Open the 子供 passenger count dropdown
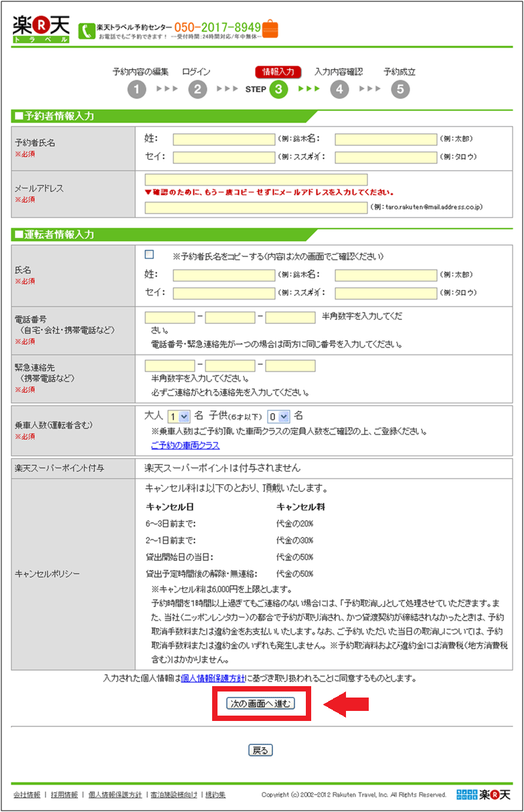The height and width of the screenshot is (812, 524). point(278,416)
